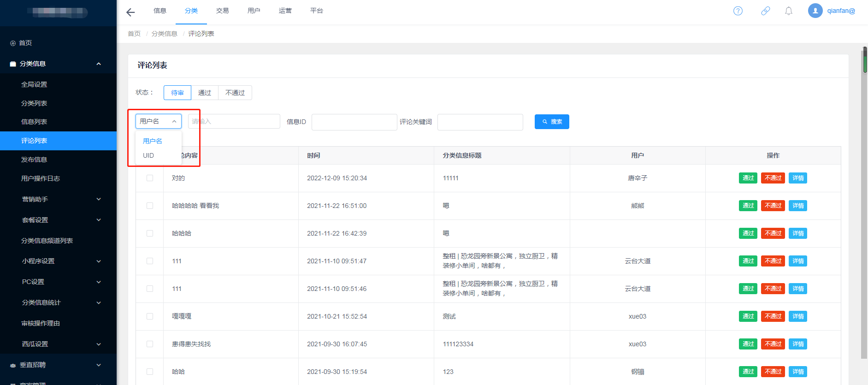This screenshot has height=385, width=868.
Task: Open 信息列表 in the sidebar
Action: pos(34,122)
